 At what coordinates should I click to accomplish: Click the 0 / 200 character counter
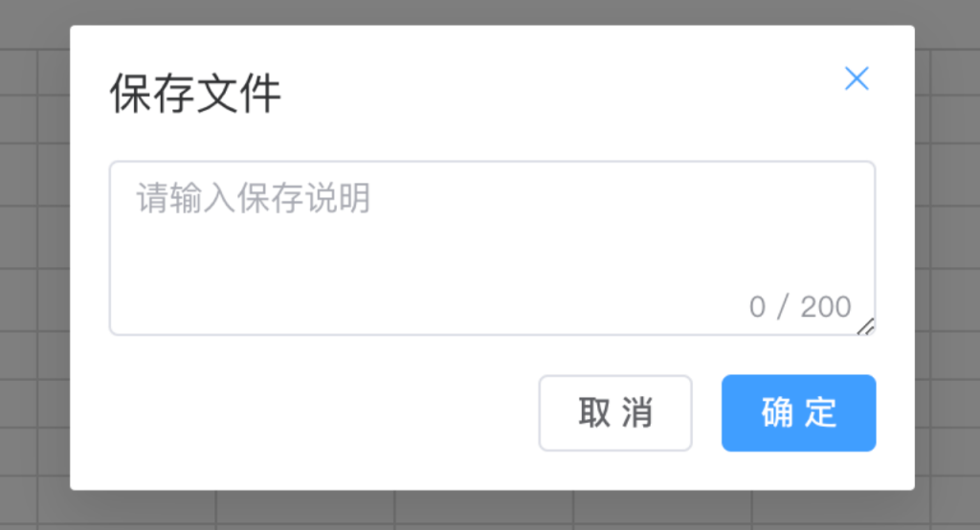pos(800,307)
